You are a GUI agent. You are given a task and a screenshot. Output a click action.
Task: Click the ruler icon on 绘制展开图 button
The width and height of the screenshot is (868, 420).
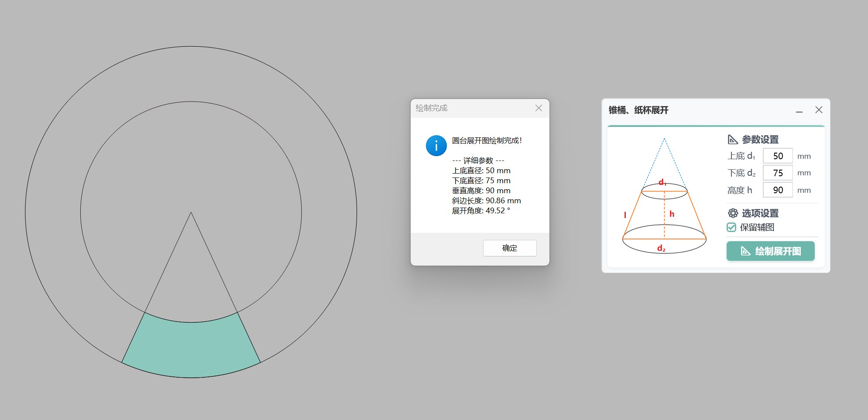click(746, 251)
